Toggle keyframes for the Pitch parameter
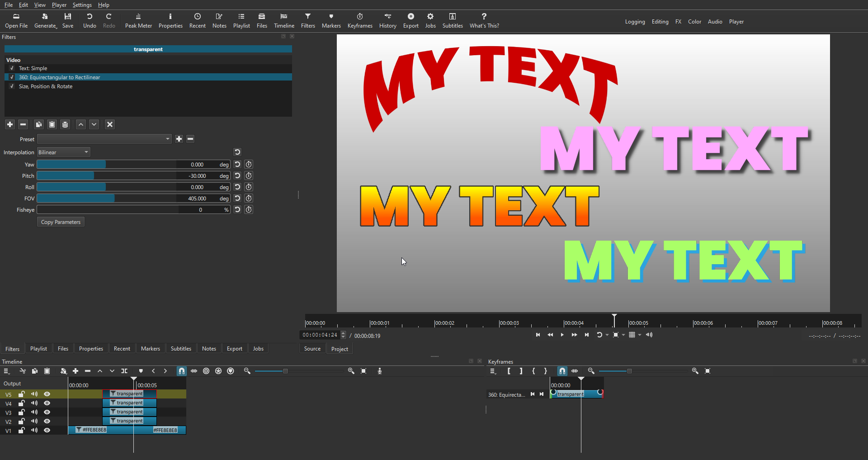The width and height of the screenshot is (868, 460). coord(249,176)
